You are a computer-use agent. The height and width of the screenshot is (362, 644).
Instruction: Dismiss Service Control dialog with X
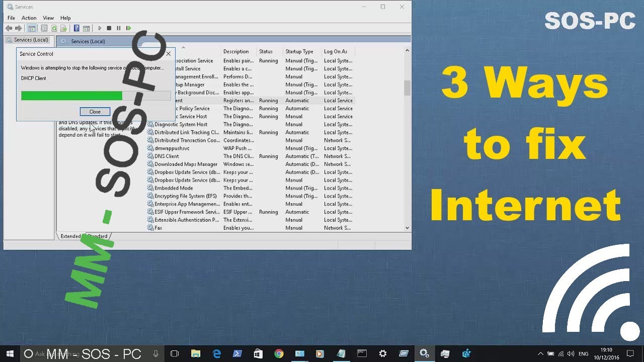(168, 53)
